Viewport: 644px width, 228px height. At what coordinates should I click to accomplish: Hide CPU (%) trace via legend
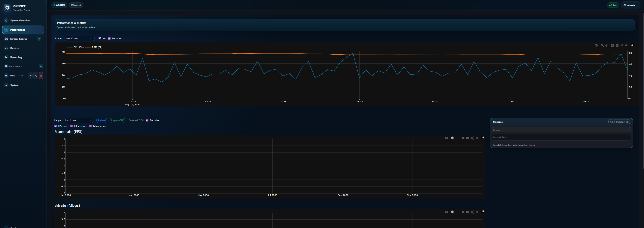pyautogui.click(x=75, y=47)
